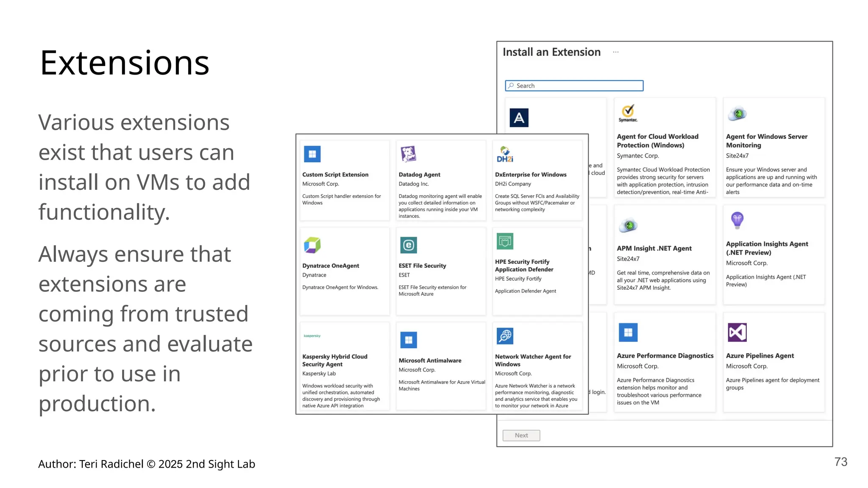Click 'Dynatrace OneAgent for Windows.' description
The width and height of the screenshot is (868, 488).
pyautogui.click(x=340, y=287)
